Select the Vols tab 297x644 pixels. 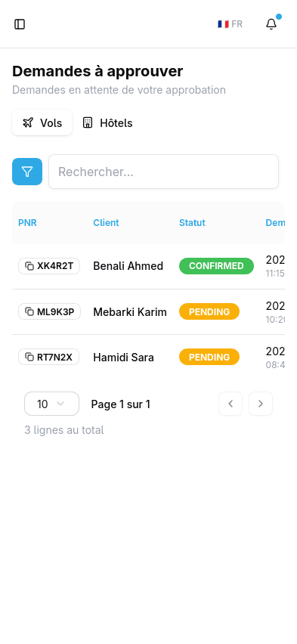click(x=42, y=122)
